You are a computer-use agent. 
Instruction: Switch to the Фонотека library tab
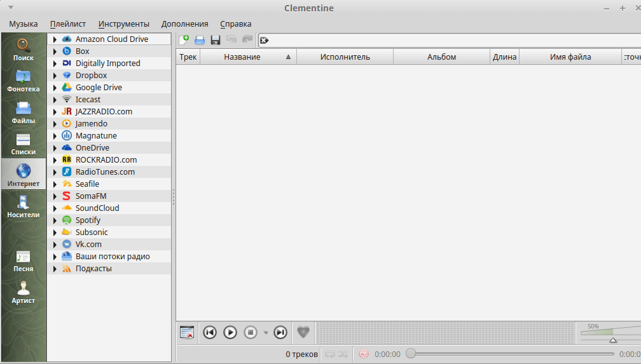pyautogui.click(x=24, y=81)
